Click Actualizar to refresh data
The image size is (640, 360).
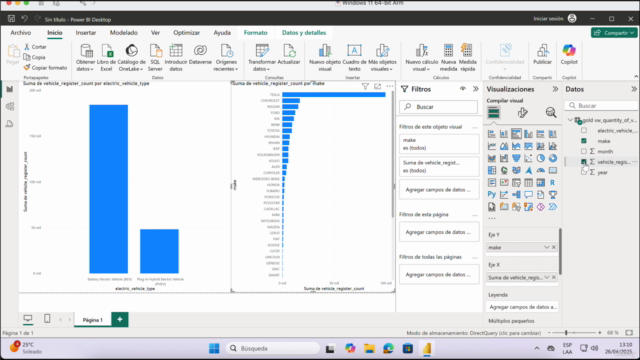tap(289, 55)
